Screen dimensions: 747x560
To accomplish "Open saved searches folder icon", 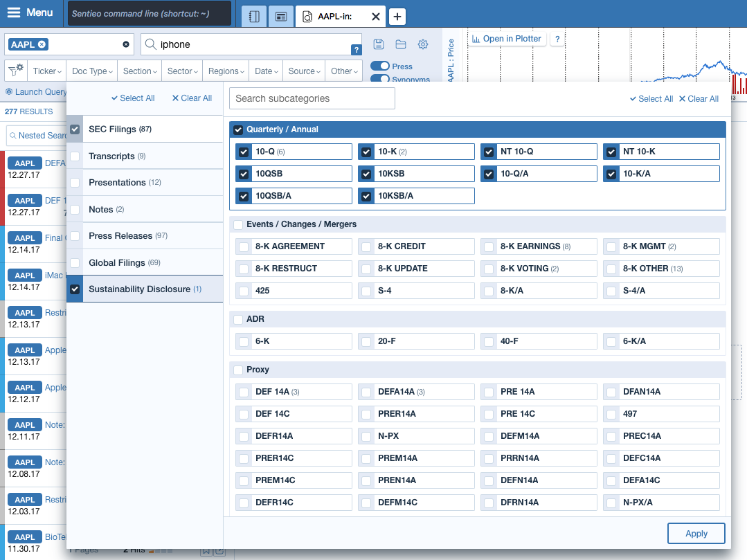I will click(x=401, y=44).
